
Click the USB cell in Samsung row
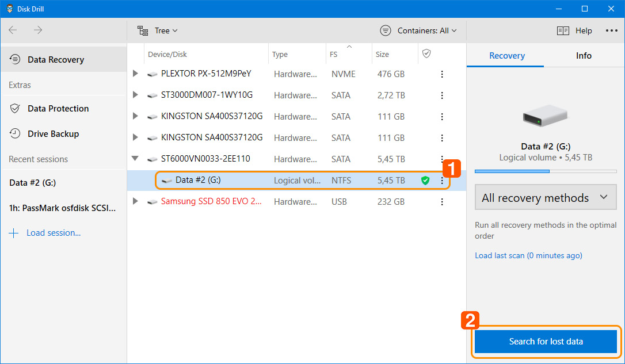click(x=339, y=202)
